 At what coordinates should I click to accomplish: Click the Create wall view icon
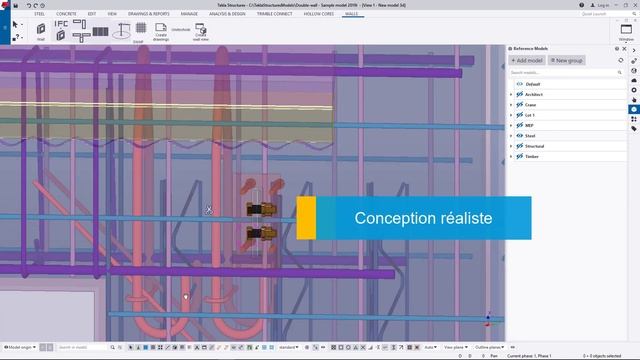pos(200,28)
